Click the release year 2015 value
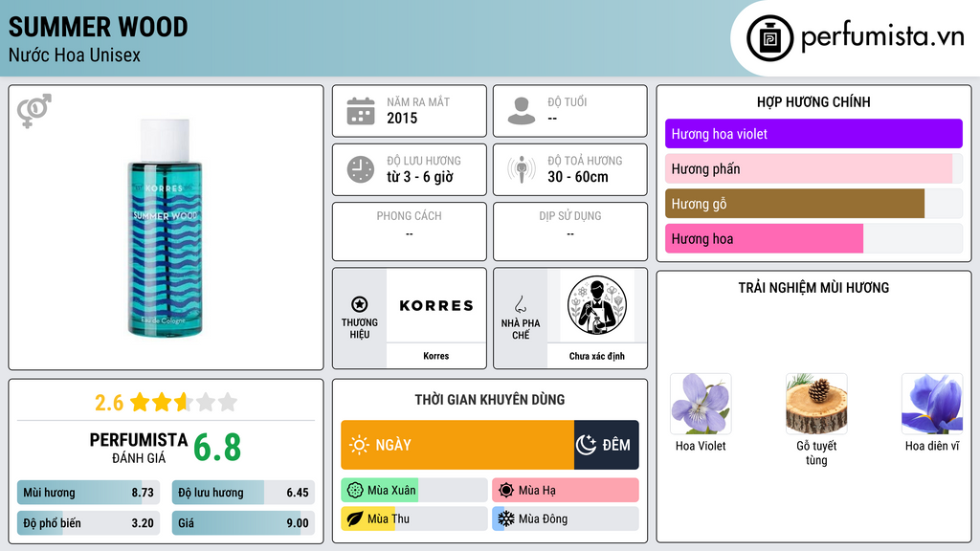The image size is (980, 551). pyautogui.click(x=402, y=118)
